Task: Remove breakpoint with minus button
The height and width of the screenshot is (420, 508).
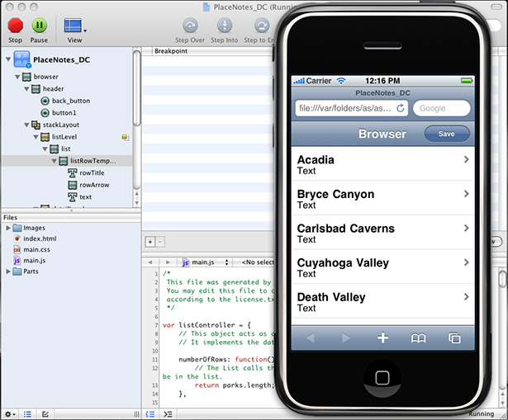Action: [x=160, y=242]
